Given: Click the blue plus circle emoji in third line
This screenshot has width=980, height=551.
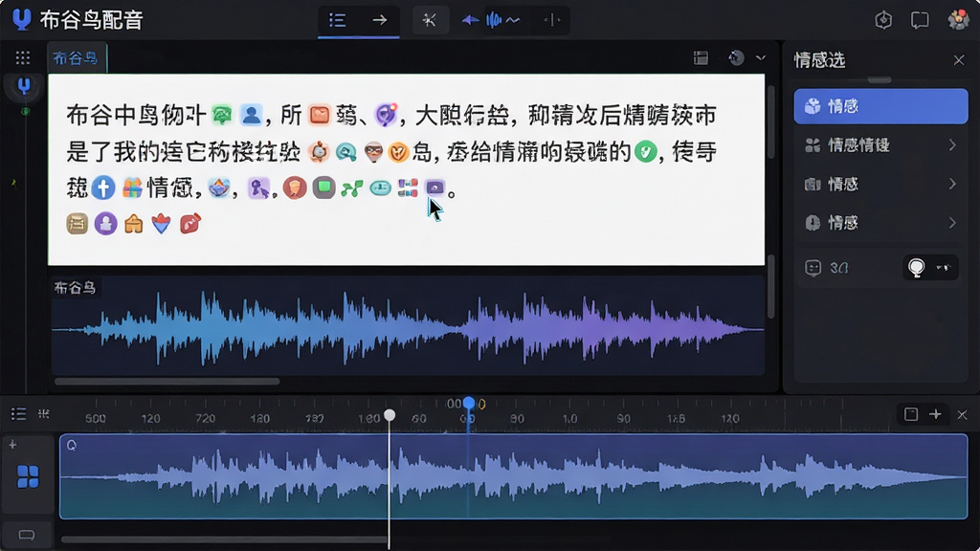Looking at the screenshot, I should pos(103,187).
